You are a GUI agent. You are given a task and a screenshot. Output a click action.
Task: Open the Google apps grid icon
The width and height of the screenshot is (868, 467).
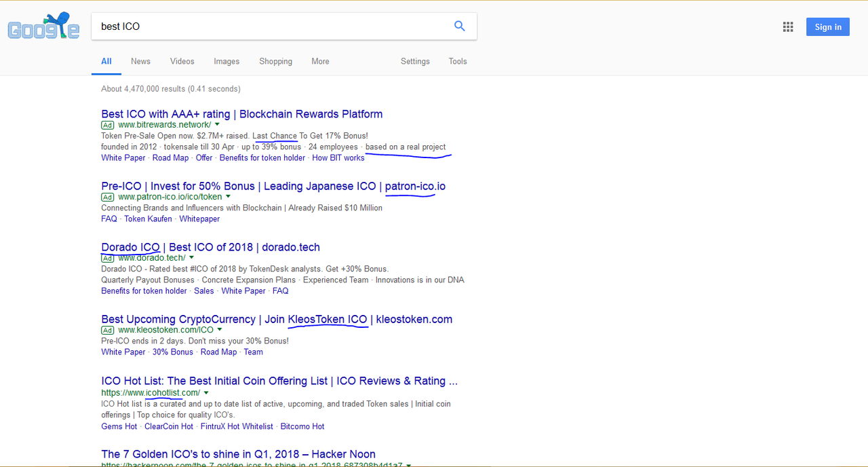(x=788, y=27)
